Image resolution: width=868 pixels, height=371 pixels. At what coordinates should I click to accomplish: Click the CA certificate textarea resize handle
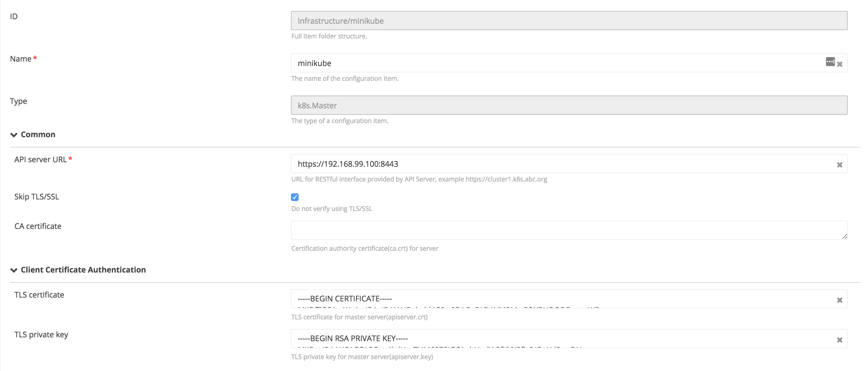tap(844, 237)
